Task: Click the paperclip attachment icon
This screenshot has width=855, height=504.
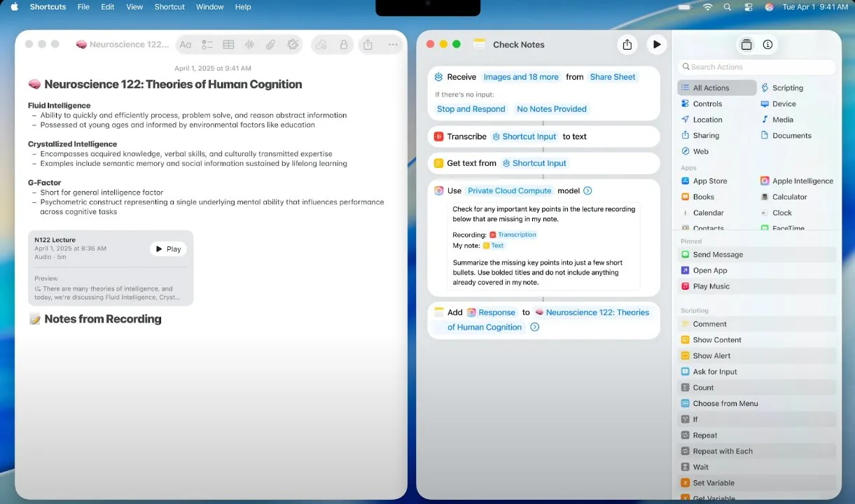Action: [270, 44]
